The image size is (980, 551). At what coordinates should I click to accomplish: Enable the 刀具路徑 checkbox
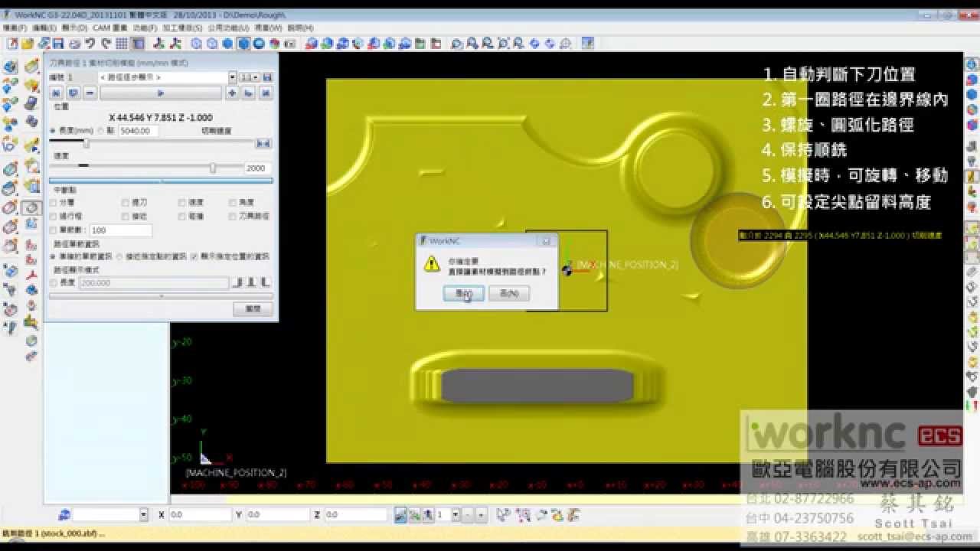pyautogui.click(x=233, y=217)
